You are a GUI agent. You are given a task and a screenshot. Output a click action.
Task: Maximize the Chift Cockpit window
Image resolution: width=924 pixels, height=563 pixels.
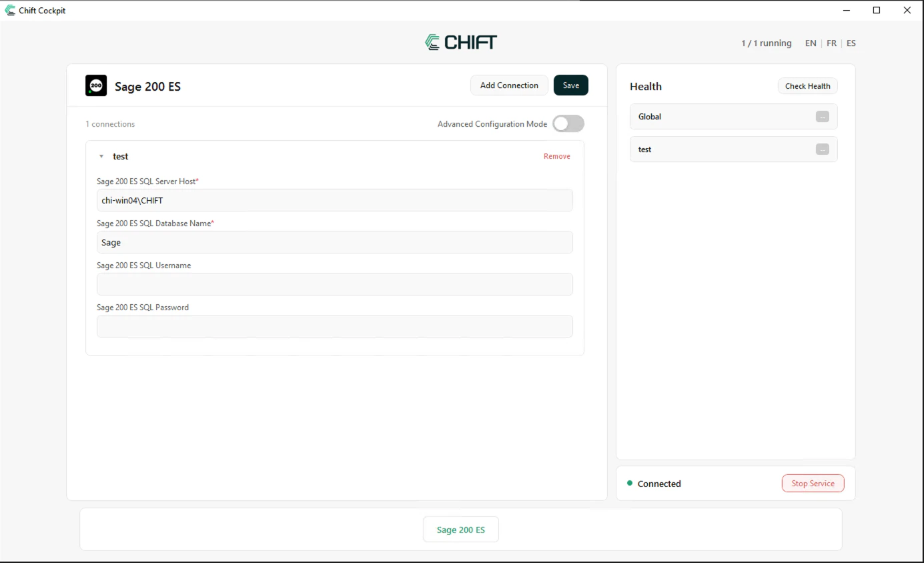click(877, 10)
